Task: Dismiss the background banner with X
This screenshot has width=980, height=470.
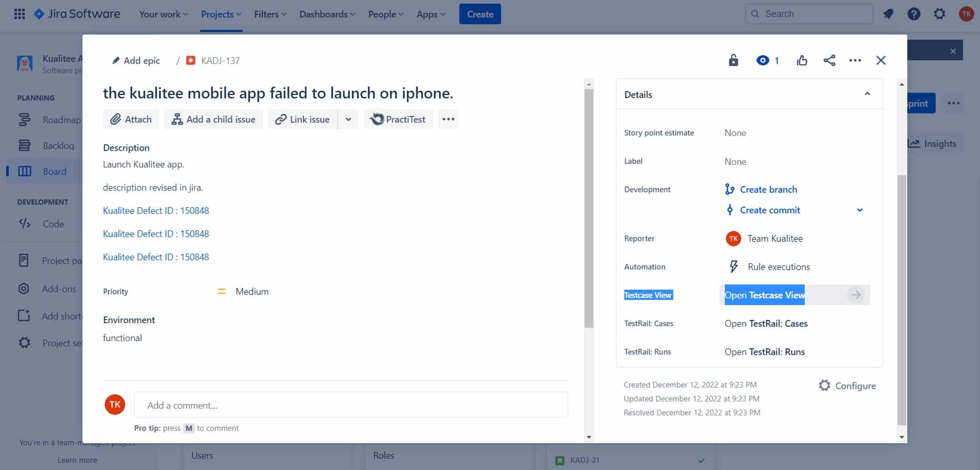Action: tap(953, 51)
